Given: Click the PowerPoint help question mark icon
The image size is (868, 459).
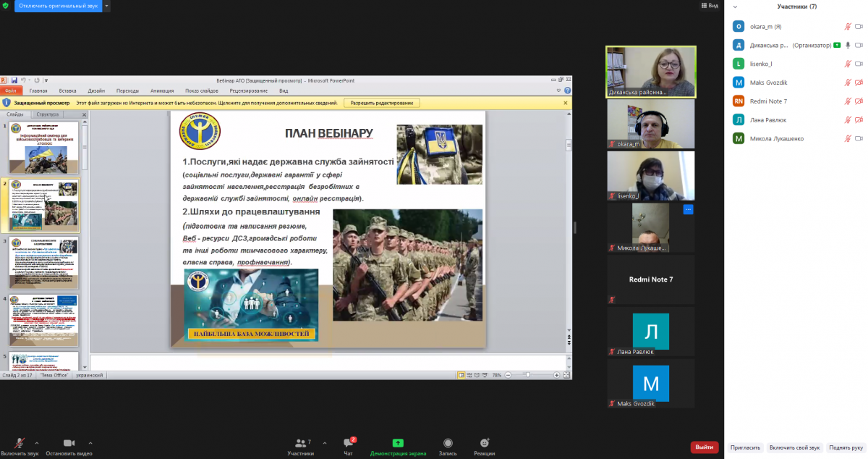Looking at the screenshot, I should point(566,90).
